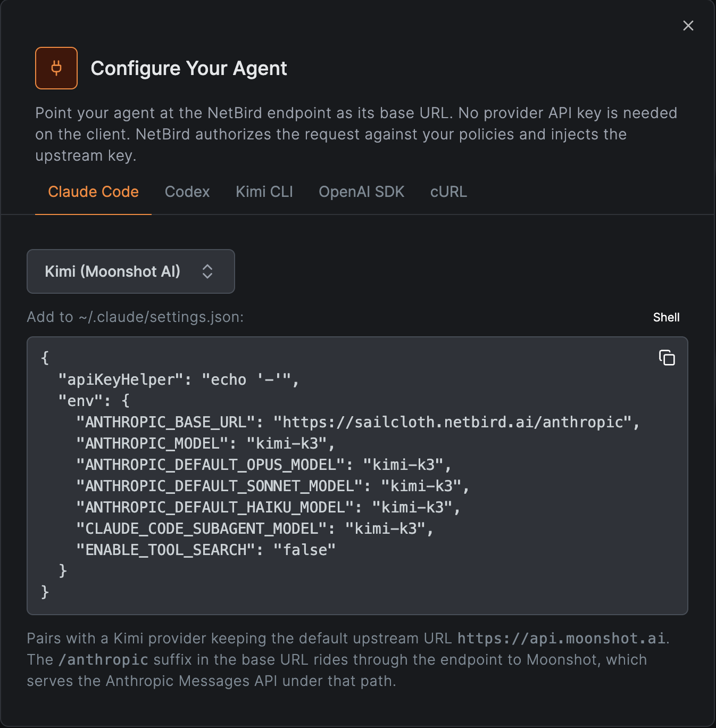Select the OpenAI SDK tab
Screen dimensions: 716x728
pyautogui.click(x=362, y=192)
